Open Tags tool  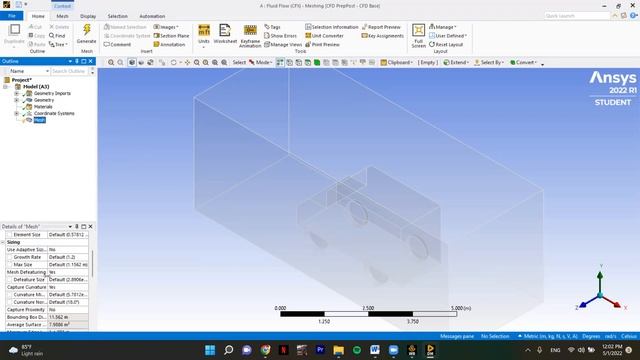pos(272,27)
